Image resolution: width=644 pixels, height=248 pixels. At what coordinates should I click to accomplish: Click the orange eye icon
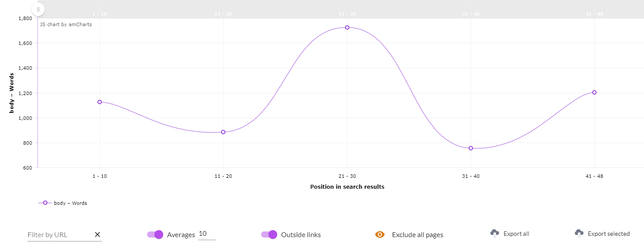(x=380, y=234)
